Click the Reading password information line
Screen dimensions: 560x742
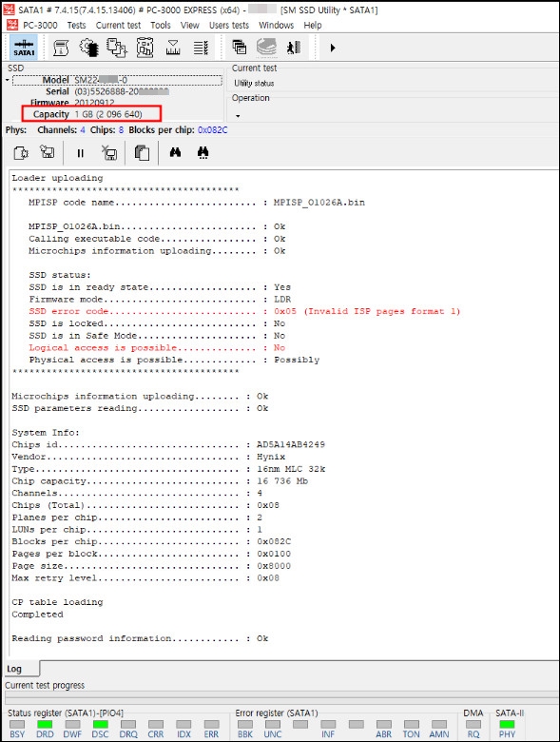[x=140, y=639]
